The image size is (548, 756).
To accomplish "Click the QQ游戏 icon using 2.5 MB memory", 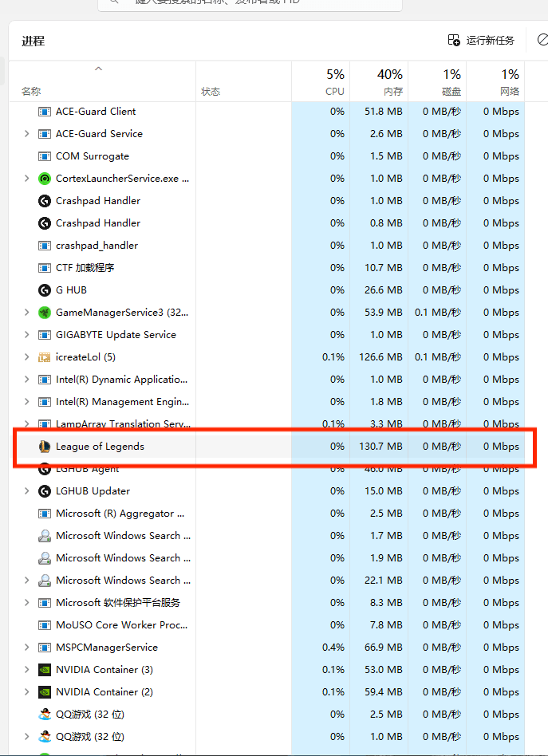I will 45,715.
